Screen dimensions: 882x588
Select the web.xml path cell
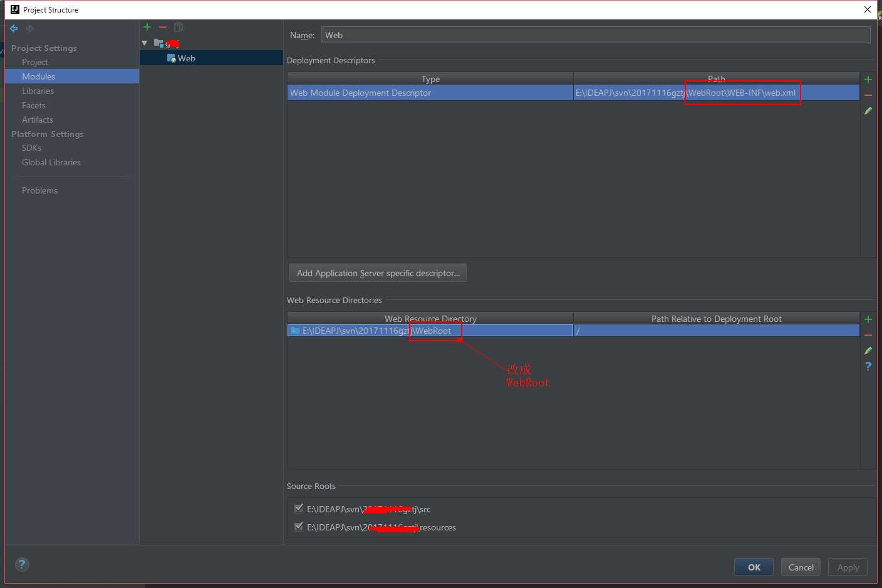coord(717,93)
